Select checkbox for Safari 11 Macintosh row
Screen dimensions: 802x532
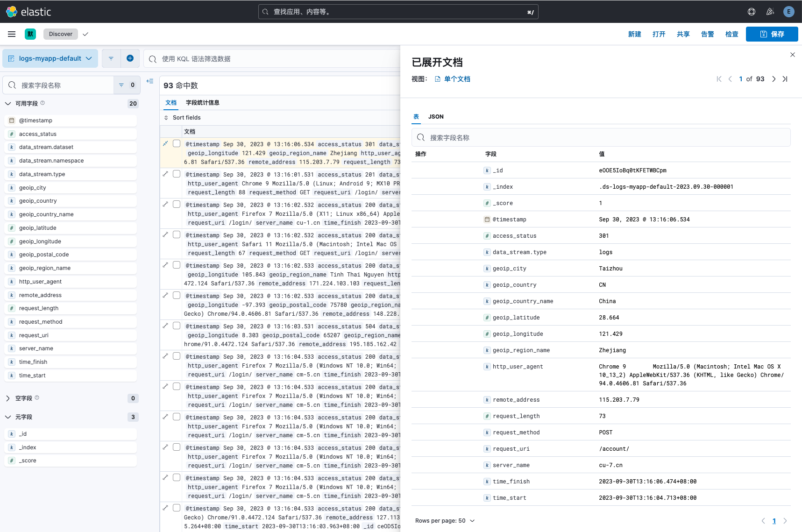tap(177, 234)
